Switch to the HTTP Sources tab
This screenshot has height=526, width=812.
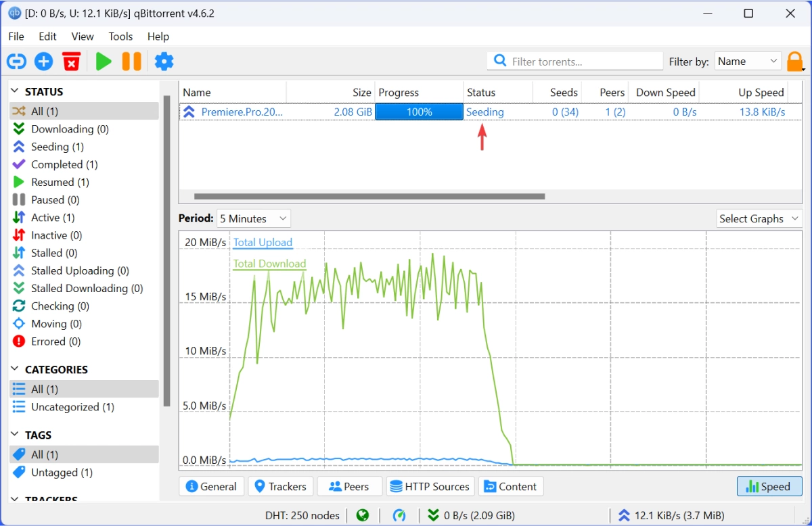(x=430, y=486)
